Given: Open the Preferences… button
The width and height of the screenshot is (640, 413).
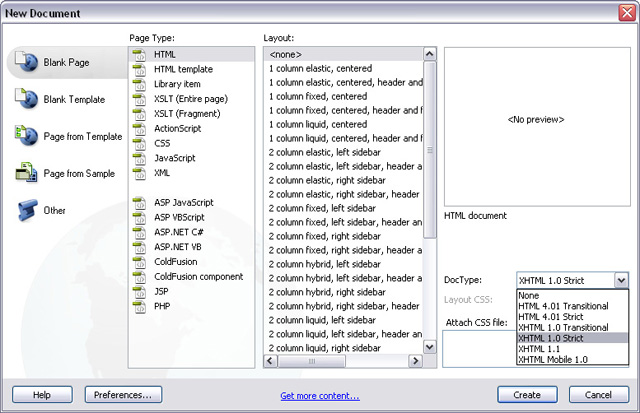Looking at the screenshot, I should pos(123,395).
